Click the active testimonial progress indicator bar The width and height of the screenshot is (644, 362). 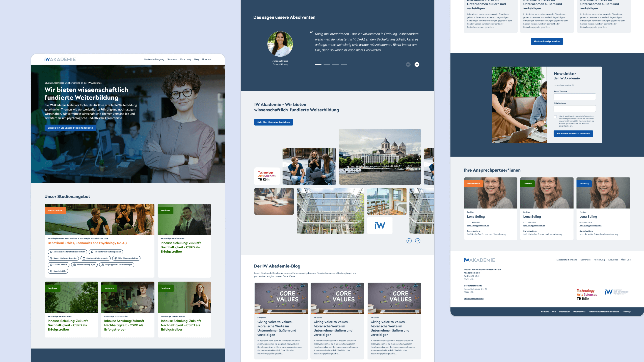tap(318, 65)
